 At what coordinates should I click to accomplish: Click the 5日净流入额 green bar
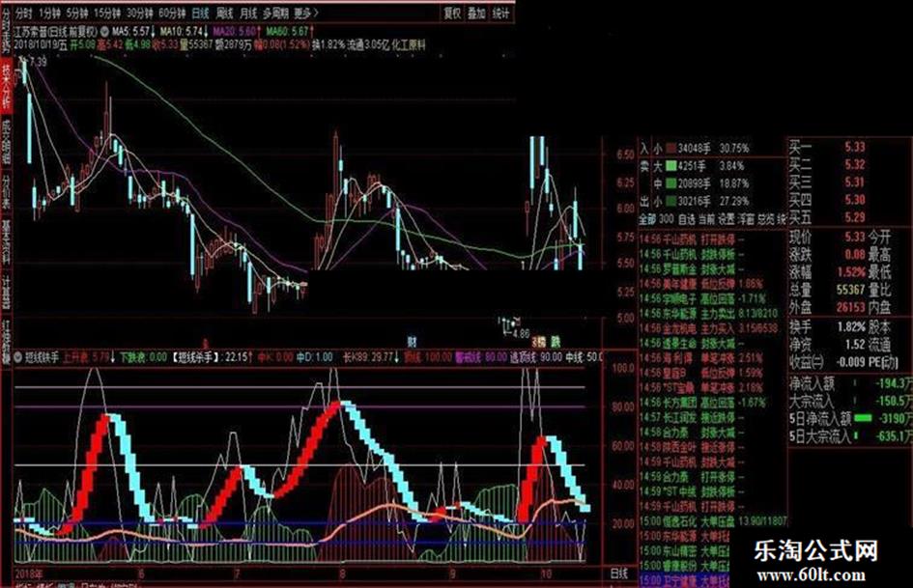pos(863,418)
